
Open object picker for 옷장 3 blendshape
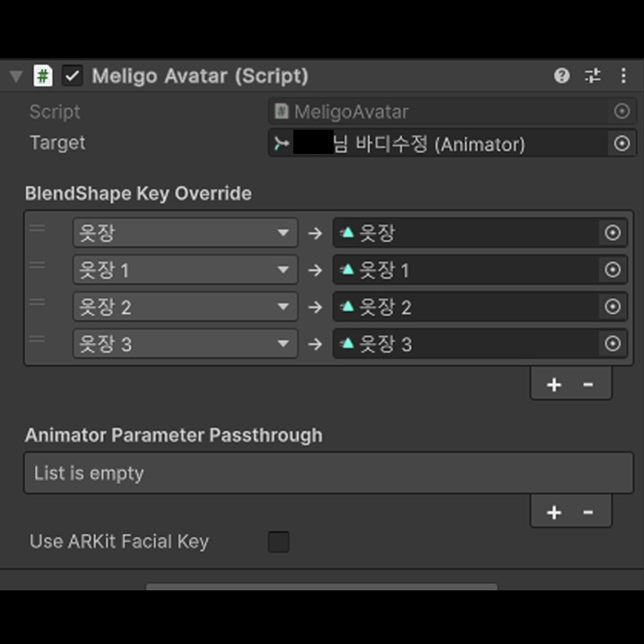613,343
